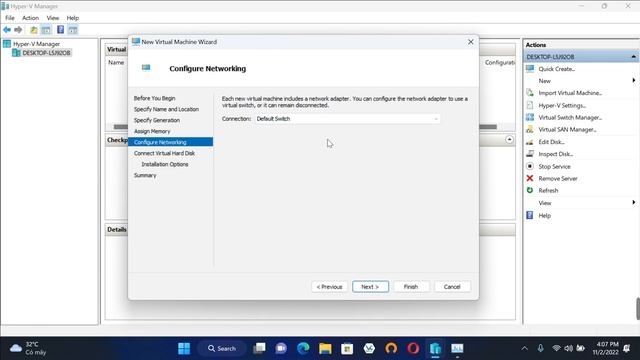The image size is (640, 360).
Task: Click the Previous button
Action: [329, 287]
